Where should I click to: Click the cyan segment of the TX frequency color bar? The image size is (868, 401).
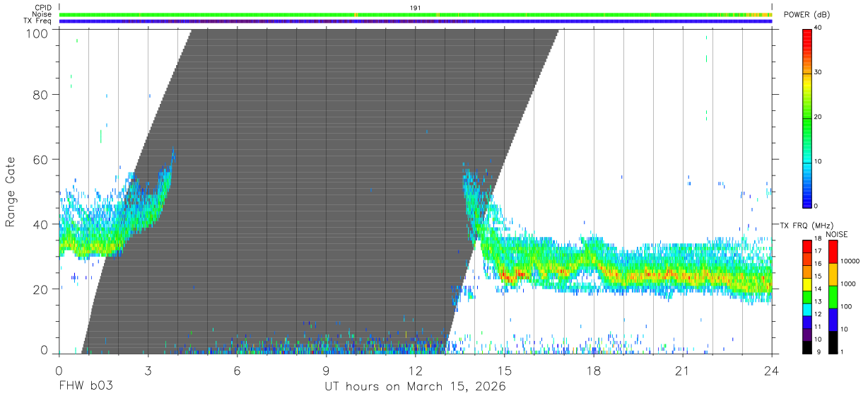click(807, 308)
